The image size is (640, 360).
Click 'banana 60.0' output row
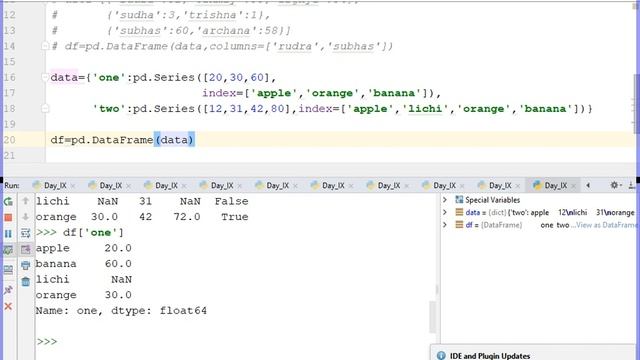click(84, 264)
